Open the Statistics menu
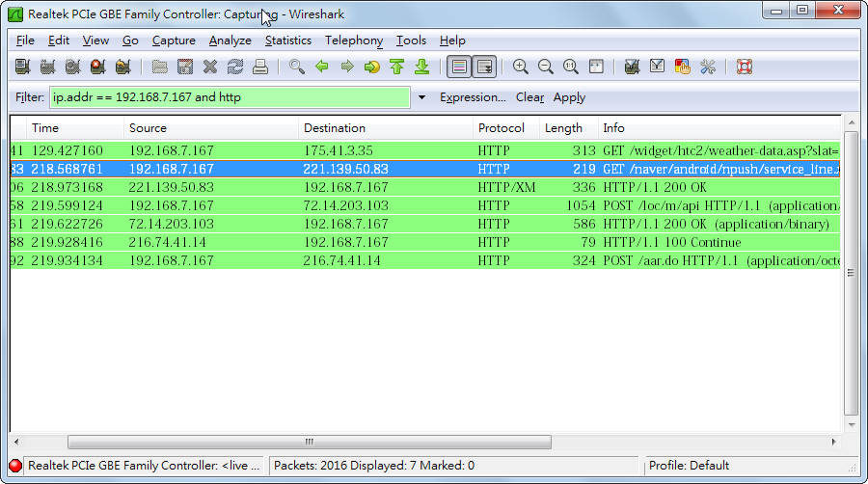 tap(287, 40)
